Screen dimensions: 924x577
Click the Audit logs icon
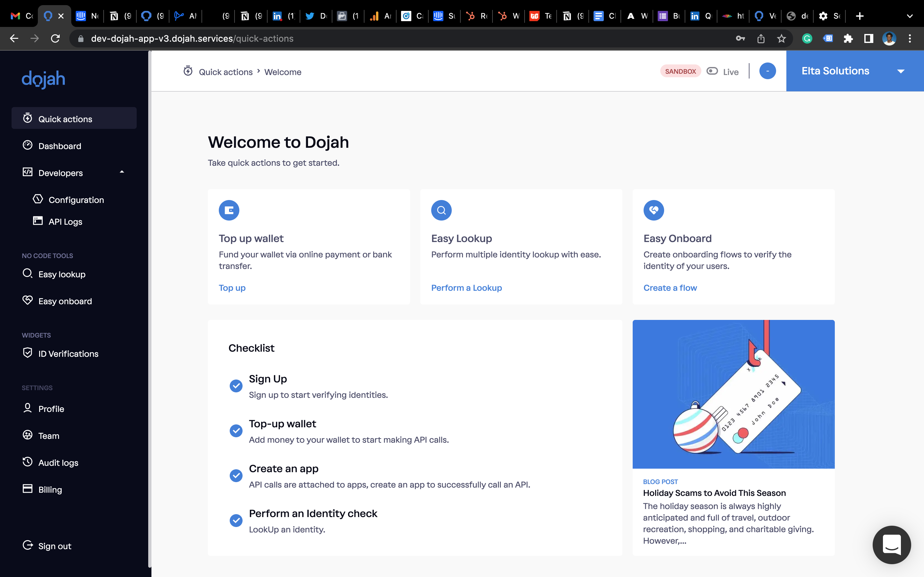27,462
